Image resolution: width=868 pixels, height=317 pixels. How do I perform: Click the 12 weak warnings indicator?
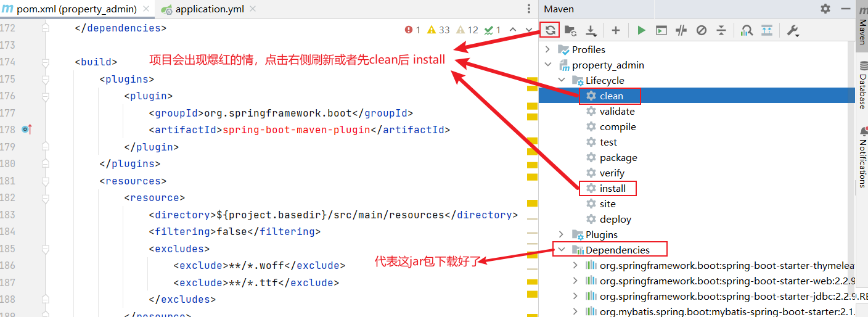click(467, 30)
